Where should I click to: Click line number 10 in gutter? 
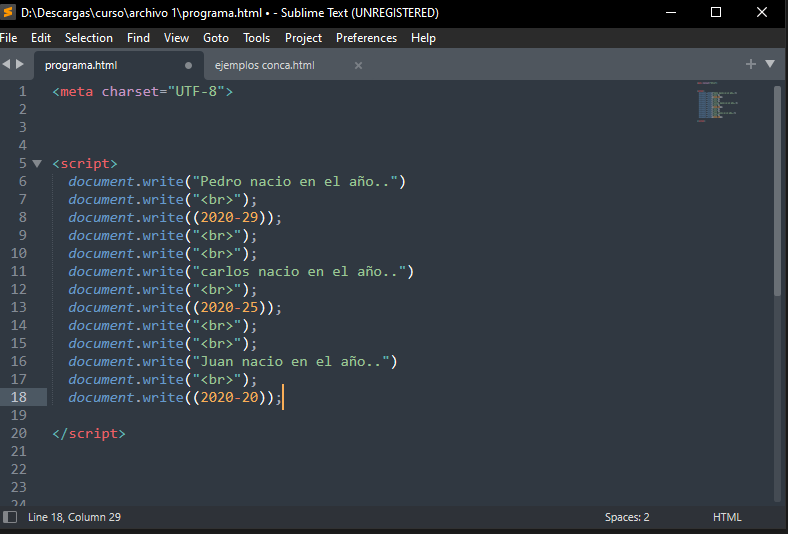coord(19,253)
